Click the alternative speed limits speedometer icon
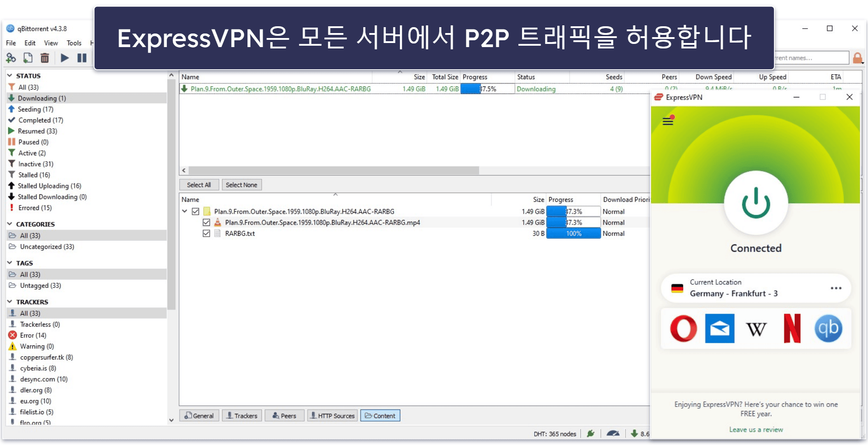 [613, 433]
